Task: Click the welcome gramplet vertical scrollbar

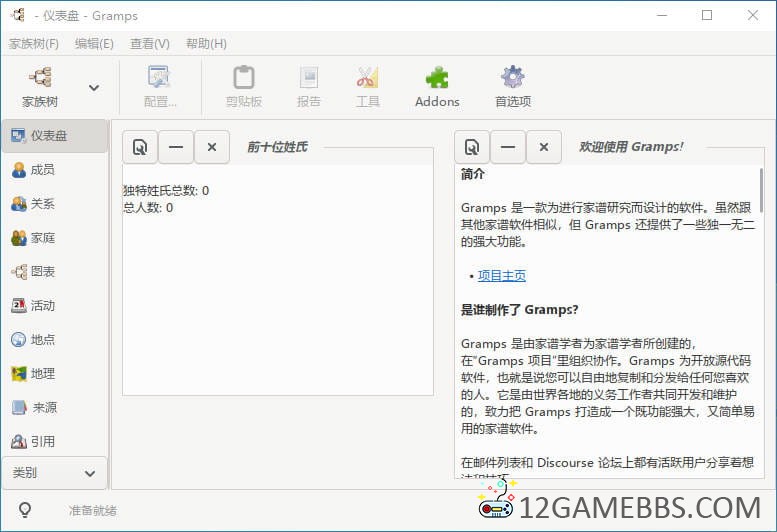Action: (761, 191)
